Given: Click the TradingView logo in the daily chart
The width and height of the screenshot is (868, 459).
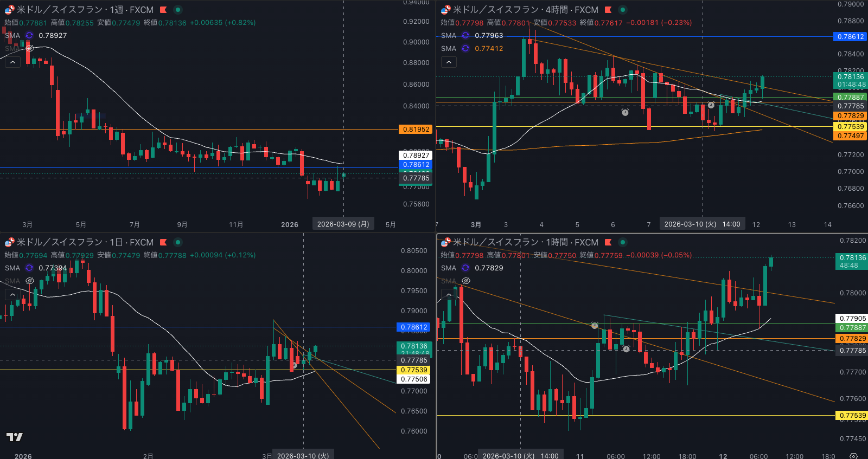Looking at the screenshot, I should coord(15,437).
